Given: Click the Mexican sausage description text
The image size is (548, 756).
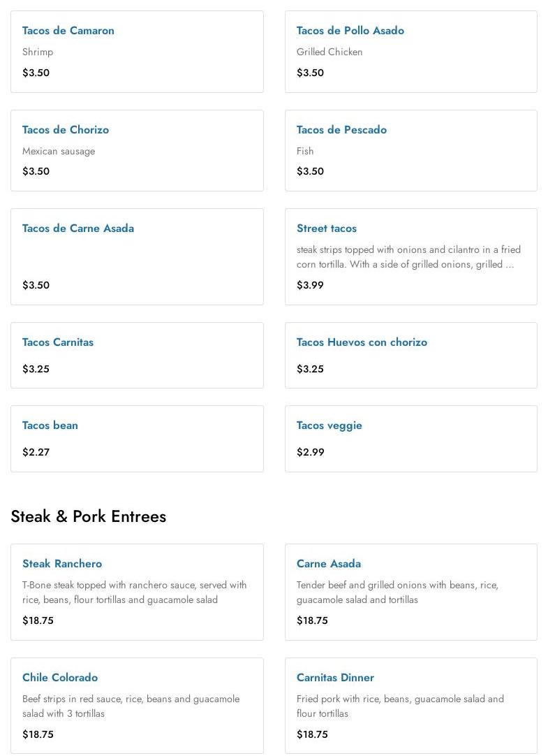Looking at the screenshot, I should pyautogui.click(x=59, y=151).
